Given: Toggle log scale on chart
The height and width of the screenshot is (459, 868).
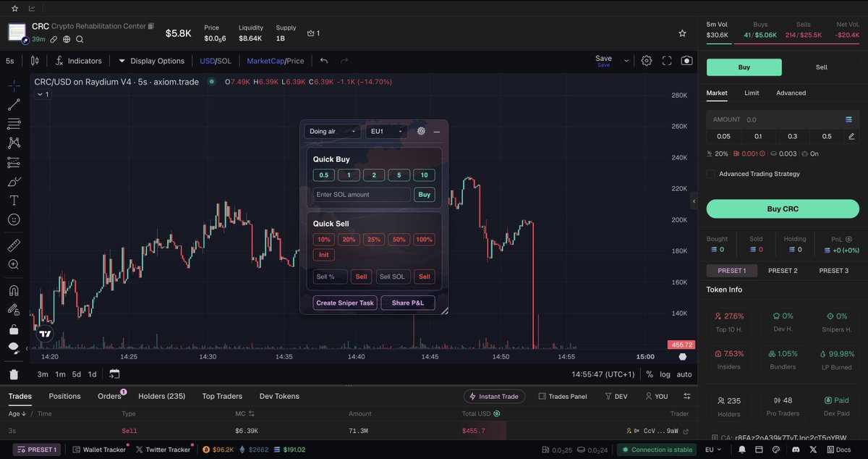Looking at the screenshot, I should 665,374.
